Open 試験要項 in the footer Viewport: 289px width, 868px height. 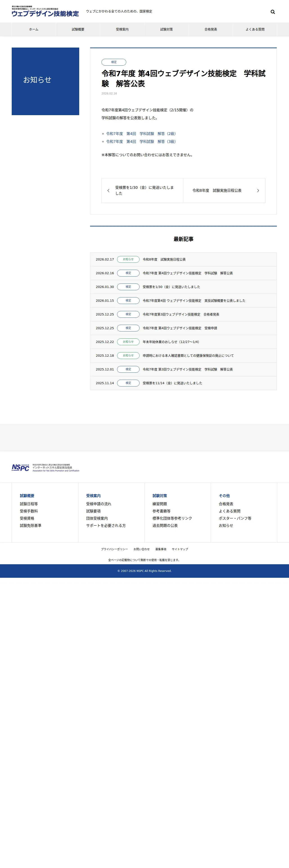click(93, 511)
